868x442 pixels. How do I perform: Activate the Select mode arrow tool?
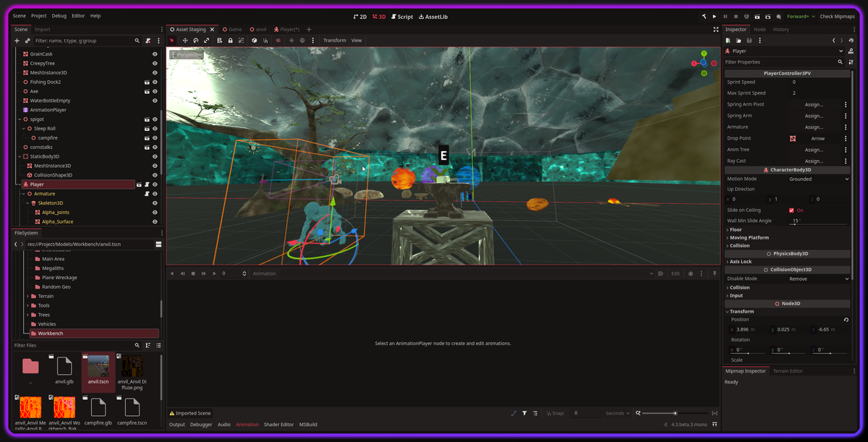point(172,41)
